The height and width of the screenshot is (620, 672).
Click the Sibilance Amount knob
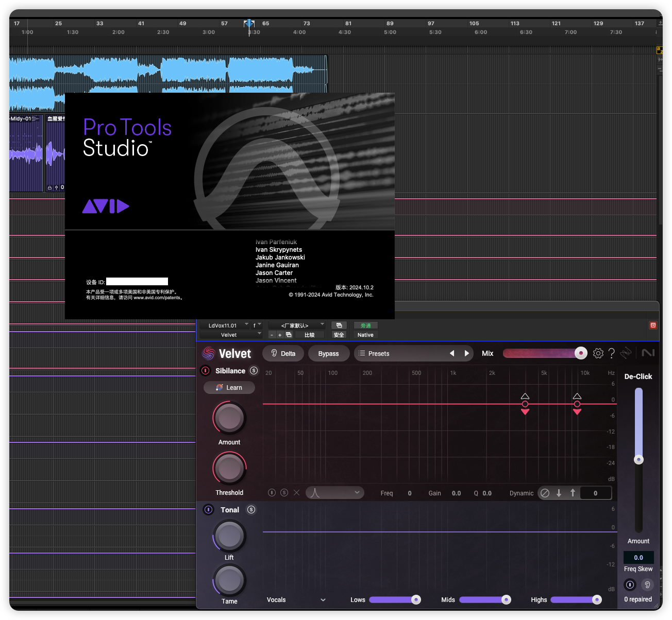point(229,418)
